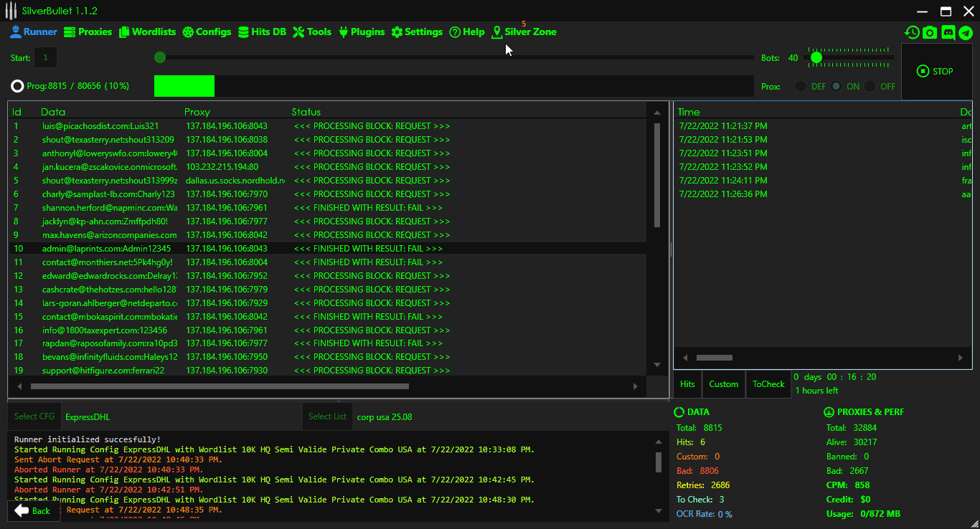This screenshot has height=529, width=980.
Task: Click the Bots slider handle
Action: pyautogui.click(x=816, y=57)
